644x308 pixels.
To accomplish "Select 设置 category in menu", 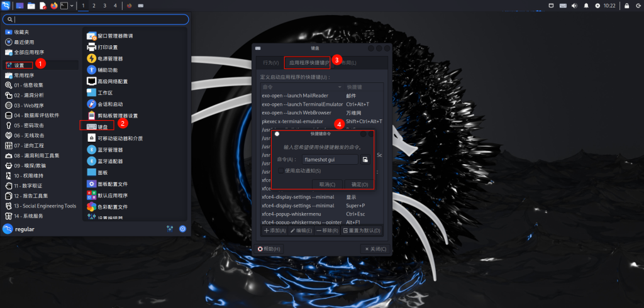I will (x=19, y=65).
